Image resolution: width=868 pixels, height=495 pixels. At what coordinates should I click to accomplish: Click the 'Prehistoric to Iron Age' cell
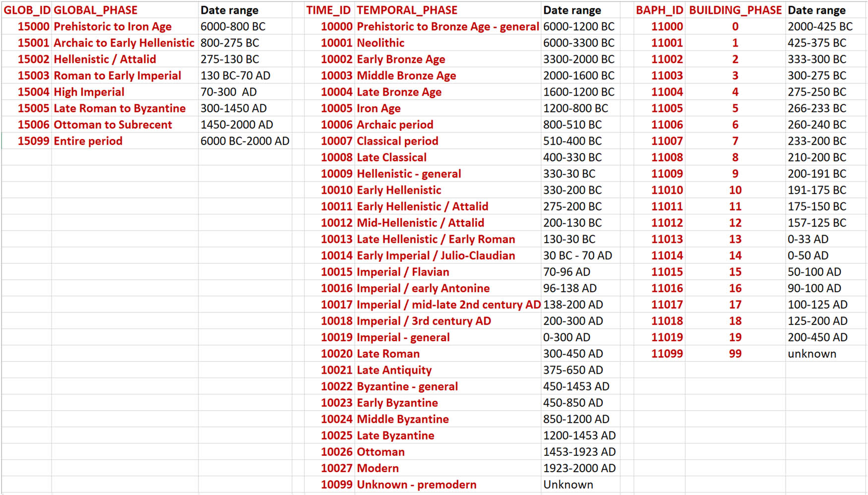point(112,26)
